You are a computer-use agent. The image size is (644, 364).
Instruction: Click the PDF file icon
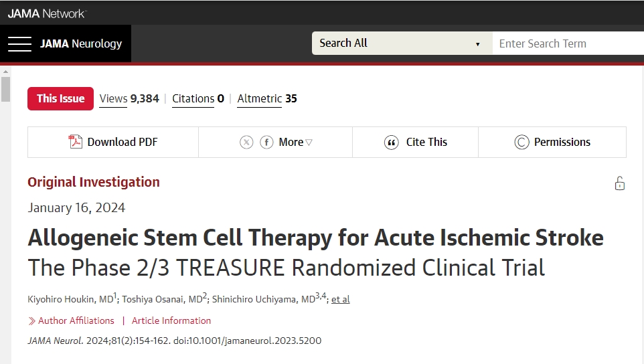pyautogui.click(x=76, y=142)
